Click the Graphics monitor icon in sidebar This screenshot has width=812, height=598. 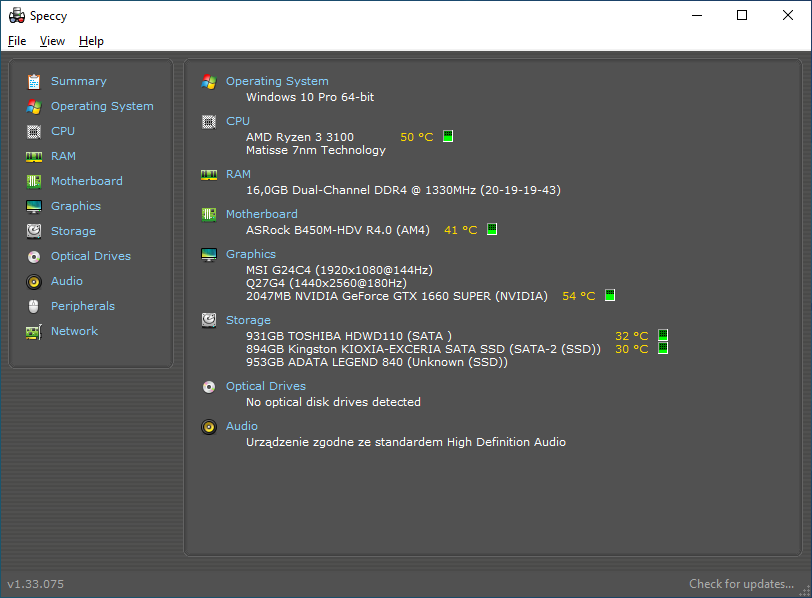(34, 207)
